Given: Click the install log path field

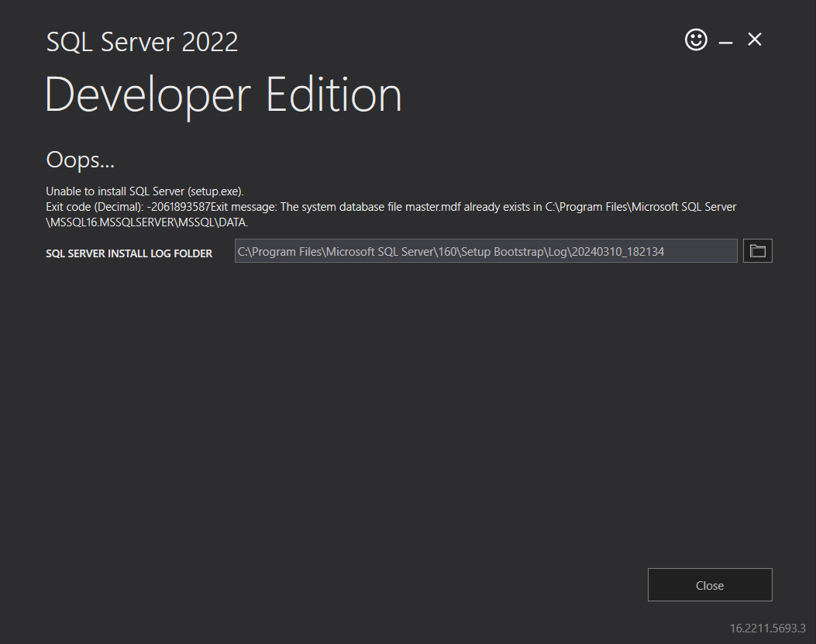Looking at the screenshot, I should pos(485,250).
